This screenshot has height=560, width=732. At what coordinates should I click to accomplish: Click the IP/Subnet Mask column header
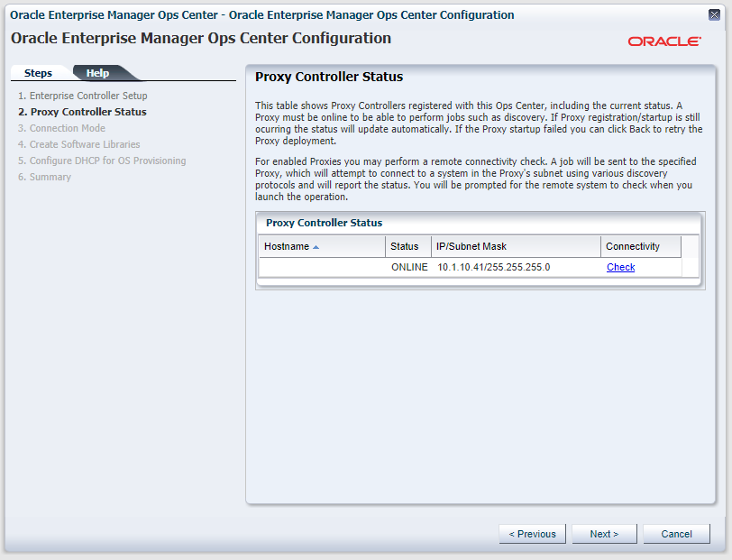(x=516, y=246)
